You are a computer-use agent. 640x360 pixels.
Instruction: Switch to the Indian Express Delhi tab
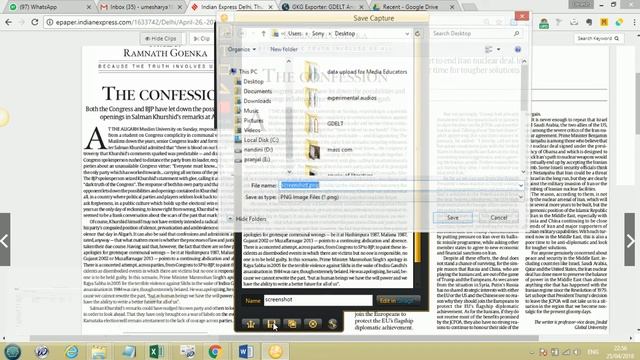pyautogui.click(x=233, y=7)
